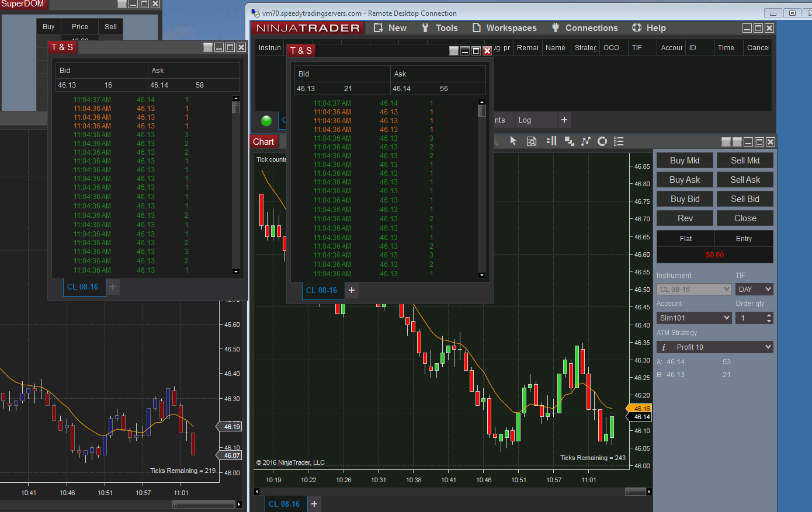This screenshot has width=812, height=512.
Task: Open the Data Box magnifier icon
Action: tap(532, 141)
